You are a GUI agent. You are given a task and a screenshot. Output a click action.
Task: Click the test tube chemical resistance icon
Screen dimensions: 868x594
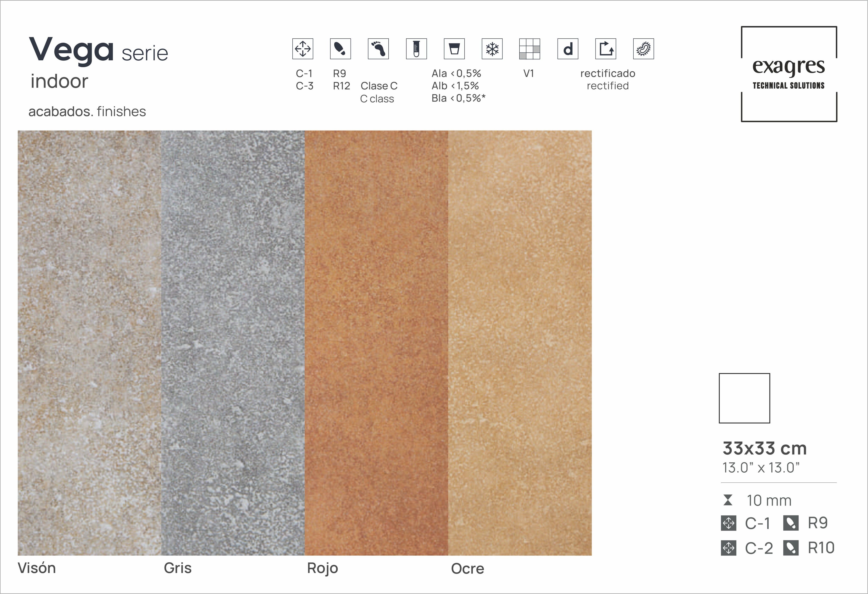[416, 49]
